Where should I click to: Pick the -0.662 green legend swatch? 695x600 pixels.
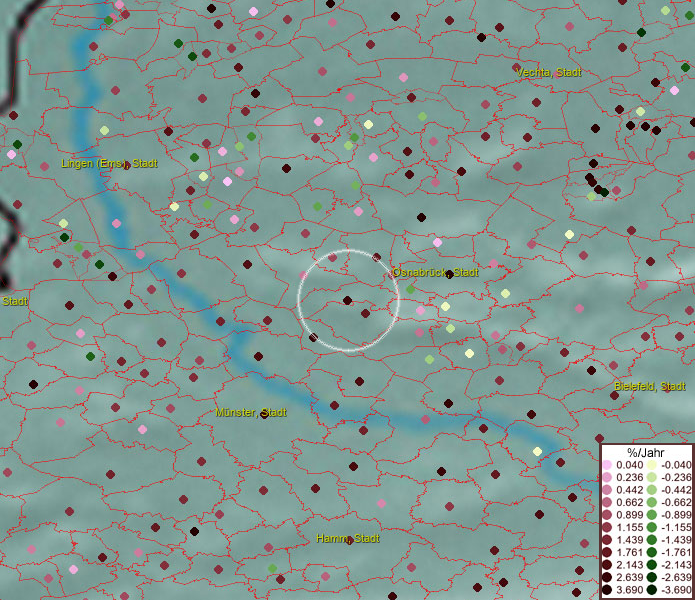coord(652,503)
